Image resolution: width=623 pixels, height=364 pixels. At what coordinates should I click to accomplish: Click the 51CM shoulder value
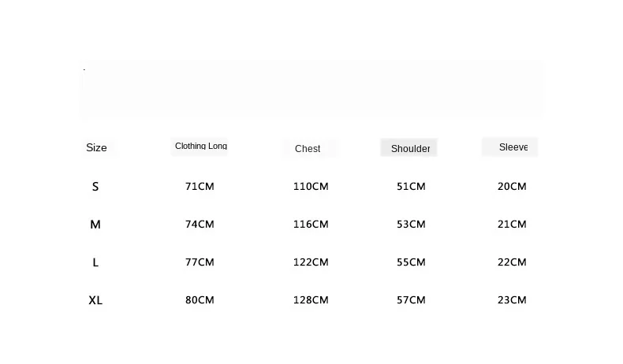coord(411,186)
